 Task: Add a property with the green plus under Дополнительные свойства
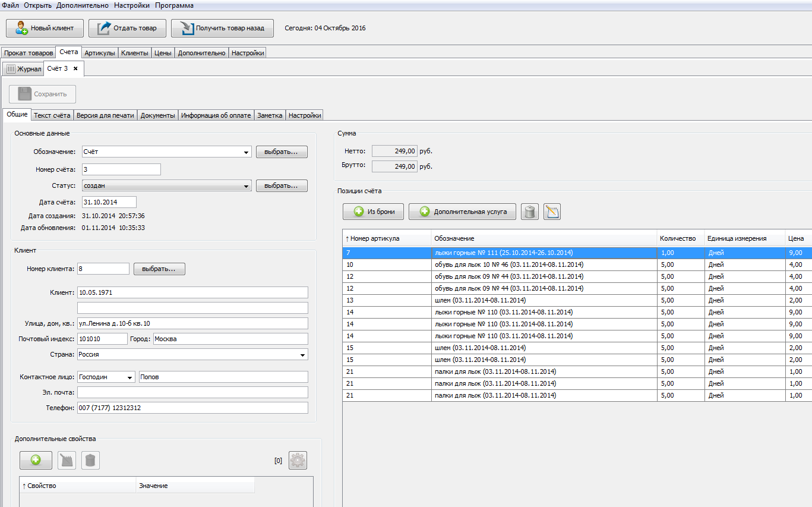(36, 460)
